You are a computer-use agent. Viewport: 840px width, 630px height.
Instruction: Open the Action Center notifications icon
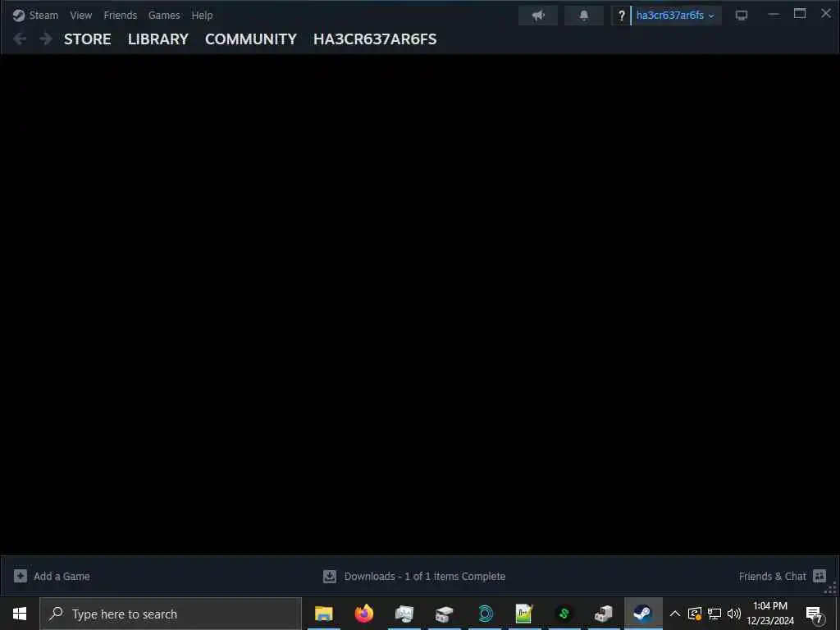coord(815,614)
